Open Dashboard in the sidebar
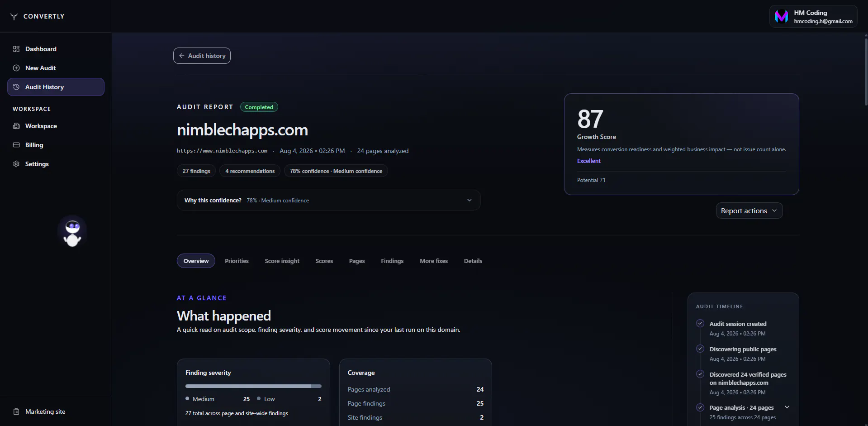Viewport: 868px width, 426px height. pyautogui.click(x=56, y=49)
